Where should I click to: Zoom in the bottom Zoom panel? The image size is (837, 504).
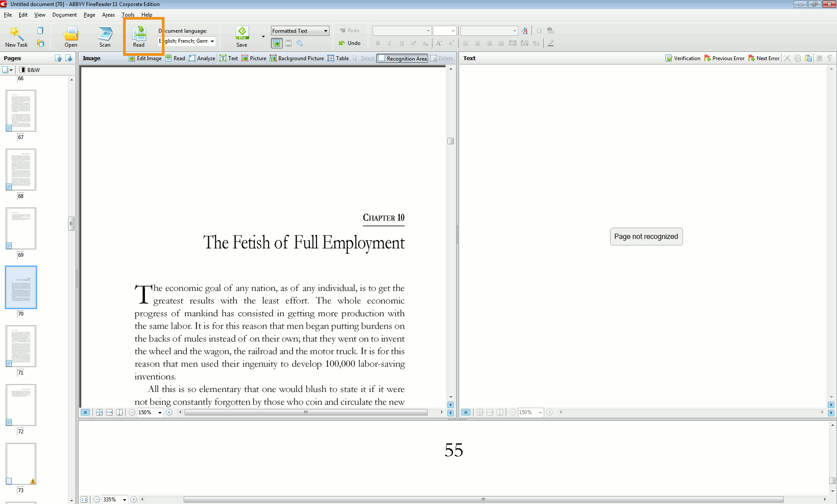[134, 500]
